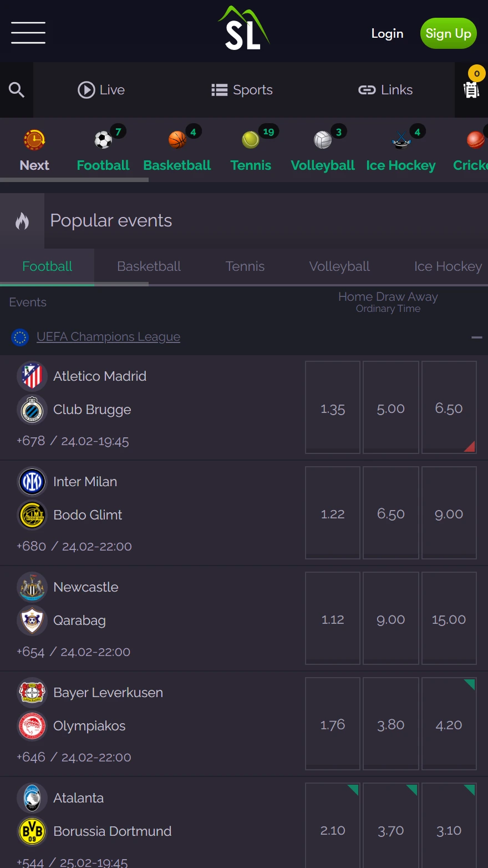The image size is (488, 868).
Task: Click the Popular events flame icon
Action: 22,220
